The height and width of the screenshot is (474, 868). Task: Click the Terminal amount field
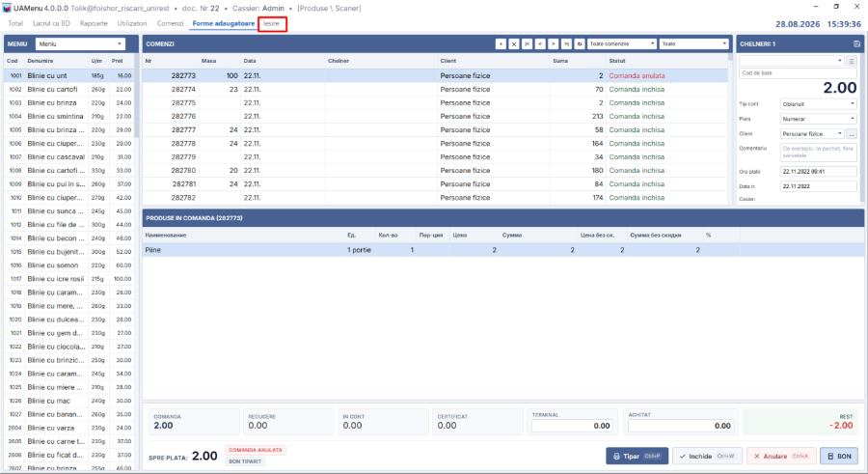572,426
